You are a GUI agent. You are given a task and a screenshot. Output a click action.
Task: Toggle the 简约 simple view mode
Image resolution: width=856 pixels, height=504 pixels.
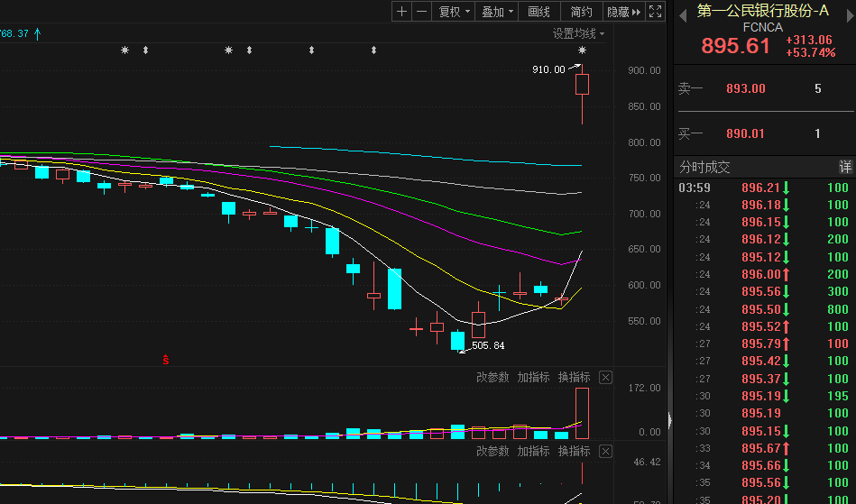(x=582, y=12)
